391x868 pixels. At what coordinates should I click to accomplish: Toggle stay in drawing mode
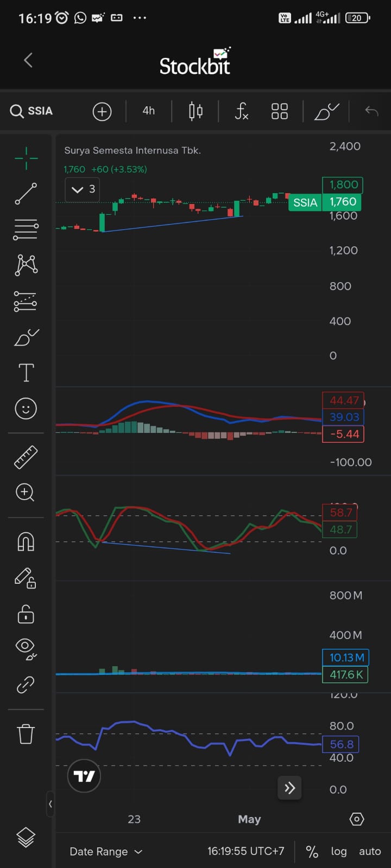pyautogui.click(x=26, y=578)
